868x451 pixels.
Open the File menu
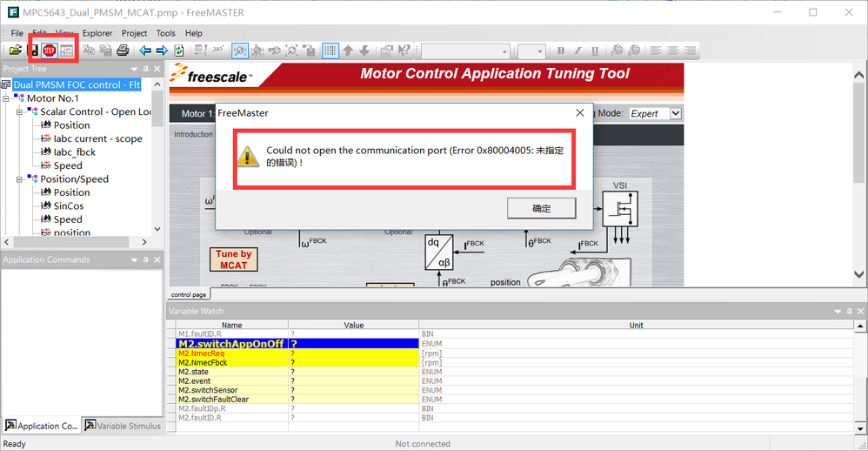pos(17,33)
